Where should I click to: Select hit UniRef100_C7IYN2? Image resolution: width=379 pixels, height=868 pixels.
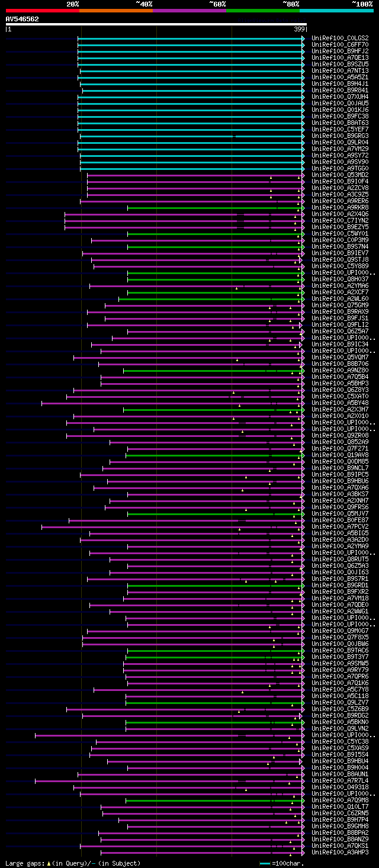click(x=339, y=221)
